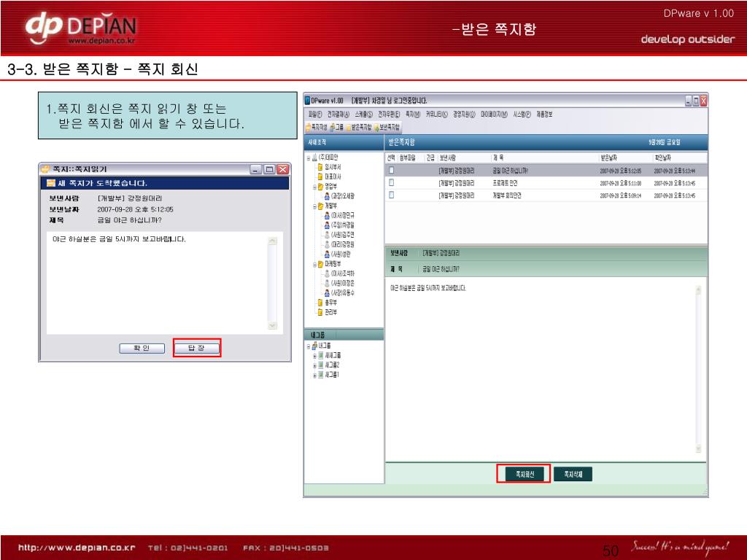
Task: Click the person icon beside (이사)장민규
Action: point(327,216)
